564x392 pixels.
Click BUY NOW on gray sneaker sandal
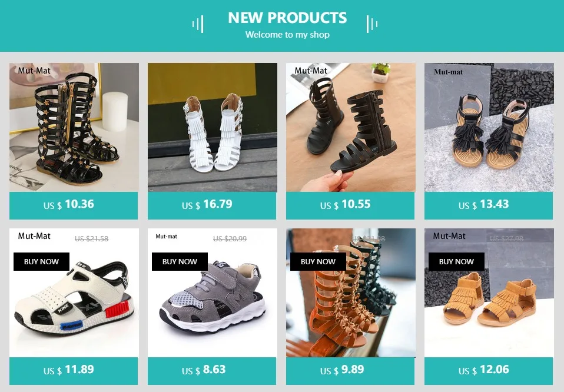pos(180,261)
